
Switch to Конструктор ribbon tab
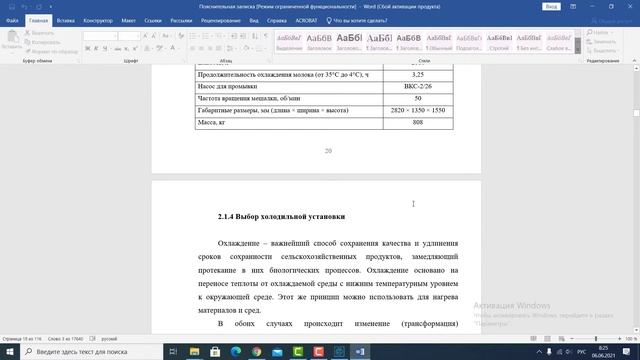tap(98, 20)
